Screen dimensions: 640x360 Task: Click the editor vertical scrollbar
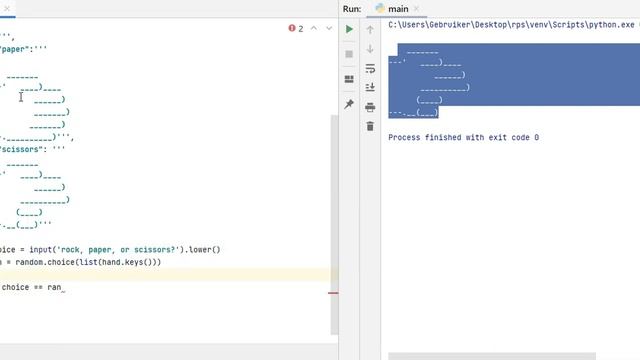pyautogui.click(x=334, y=224)
